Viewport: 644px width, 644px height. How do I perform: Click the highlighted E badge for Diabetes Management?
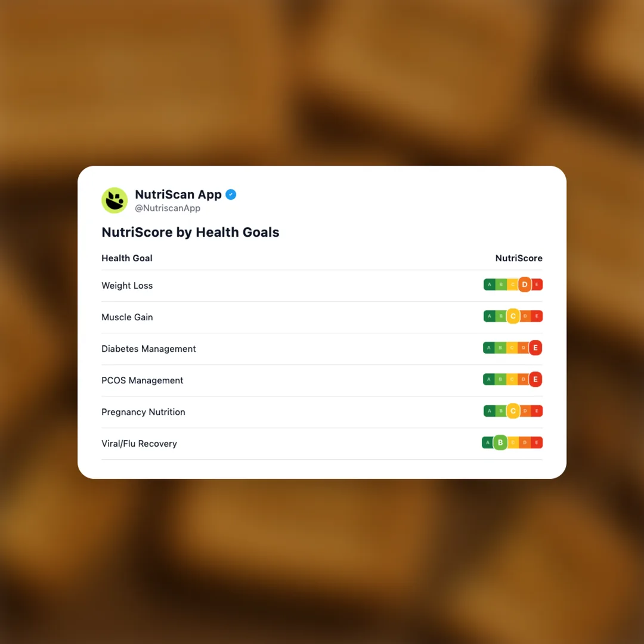535,348
